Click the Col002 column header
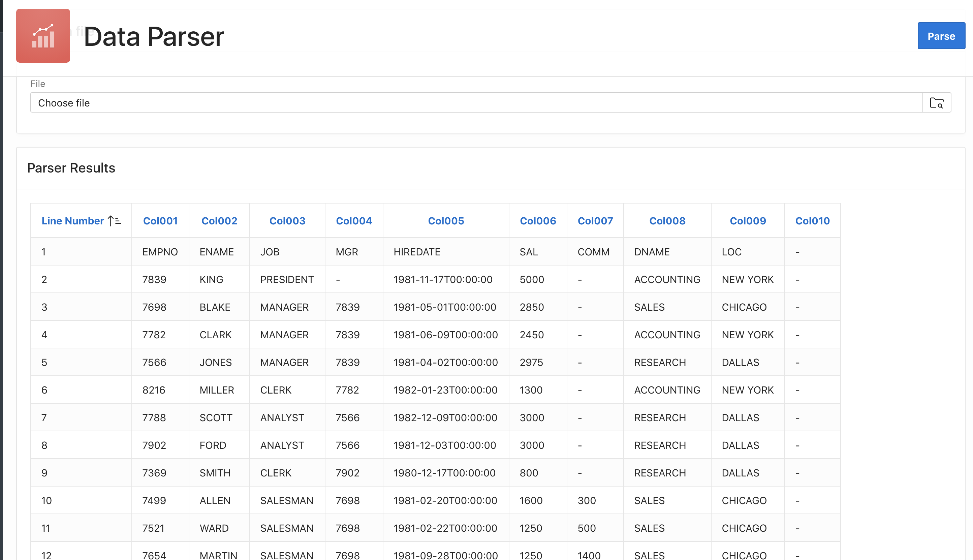This screenshot has height=560, width=973. [219, 221]
